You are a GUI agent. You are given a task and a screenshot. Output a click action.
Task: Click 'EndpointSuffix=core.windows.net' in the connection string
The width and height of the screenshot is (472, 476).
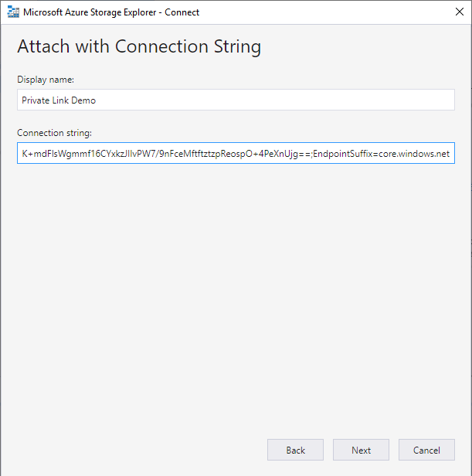(x=382, y=154)
